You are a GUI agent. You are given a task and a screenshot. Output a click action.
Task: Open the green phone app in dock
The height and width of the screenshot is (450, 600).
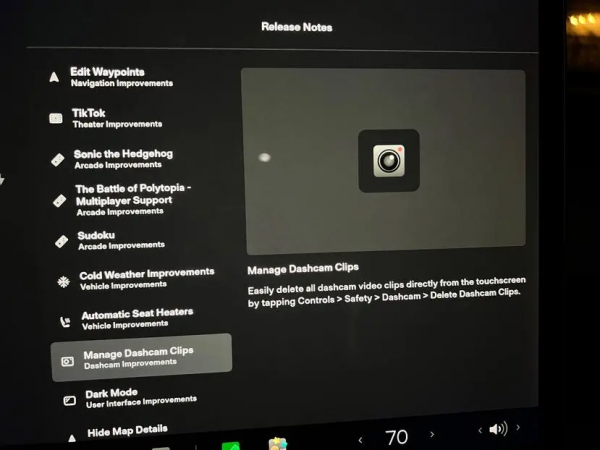[230, 445]
